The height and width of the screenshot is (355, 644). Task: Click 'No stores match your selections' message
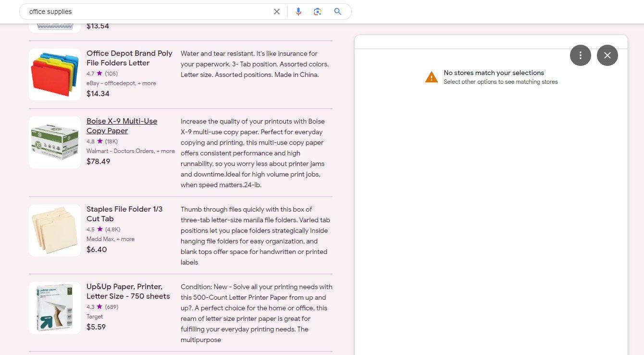point(494,73)
